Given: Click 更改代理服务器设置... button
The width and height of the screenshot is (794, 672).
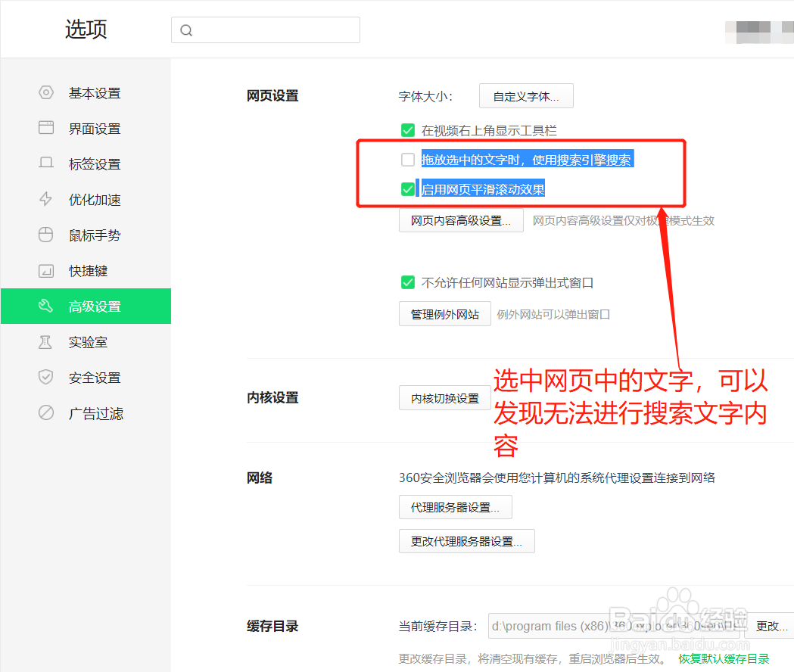Looking at the screenshot, I should tap(466, 541).
